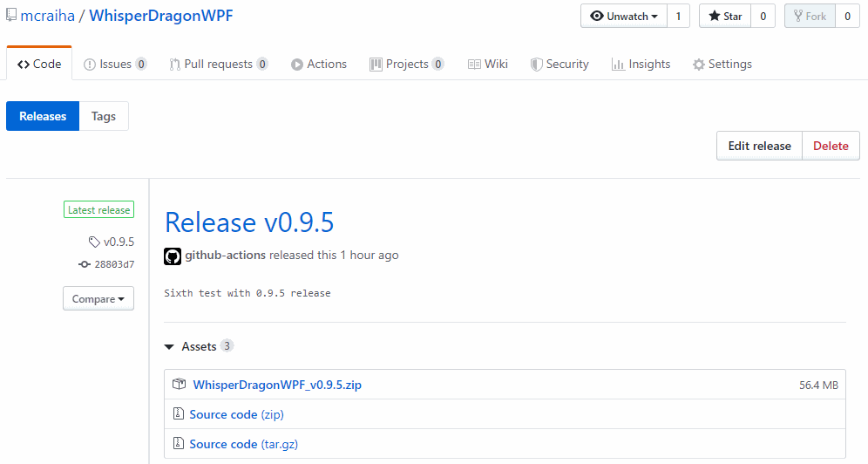This screenshot has height=464, width=868.
Task: Go to the Pull requests tab
Action: [219, 64]
